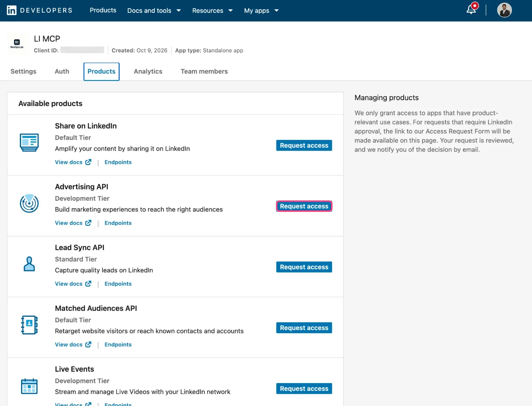532x406 pixels.
Task: Click the Managing products heading
Action: click(x=386, y=97)
